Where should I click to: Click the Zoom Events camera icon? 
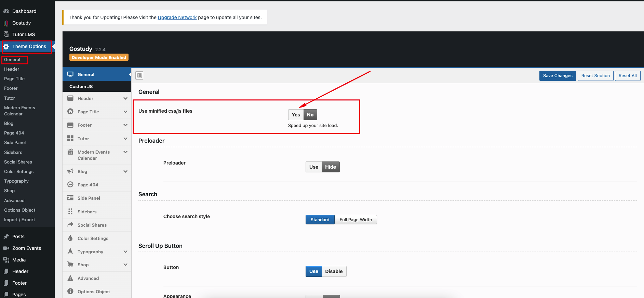(x=6, y=248)
